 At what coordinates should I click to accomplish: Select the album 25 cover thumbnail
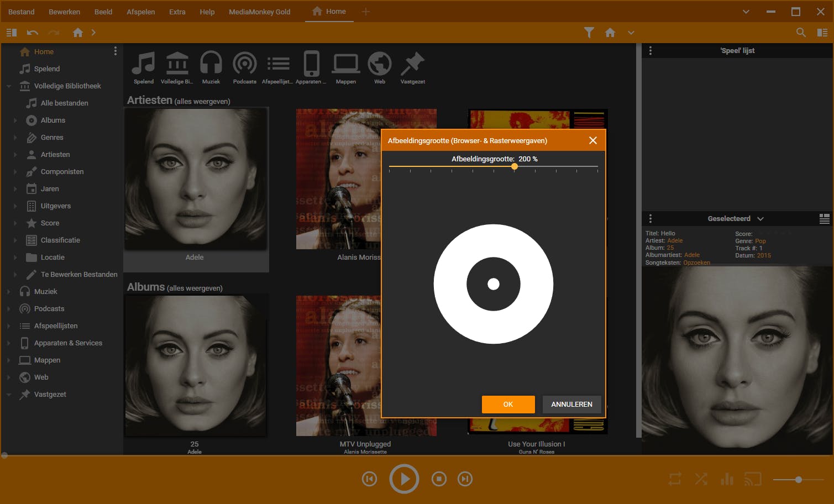[x=196, y=366]
